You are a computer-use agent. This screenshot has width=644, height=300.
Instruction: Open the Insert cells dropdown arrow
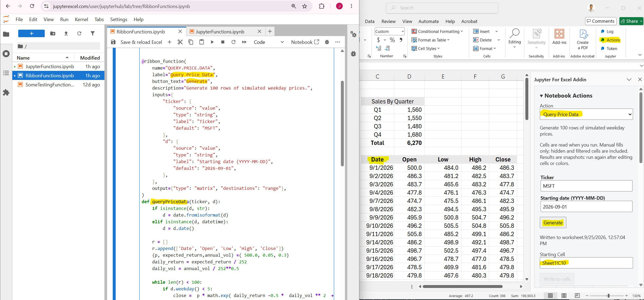496,31
